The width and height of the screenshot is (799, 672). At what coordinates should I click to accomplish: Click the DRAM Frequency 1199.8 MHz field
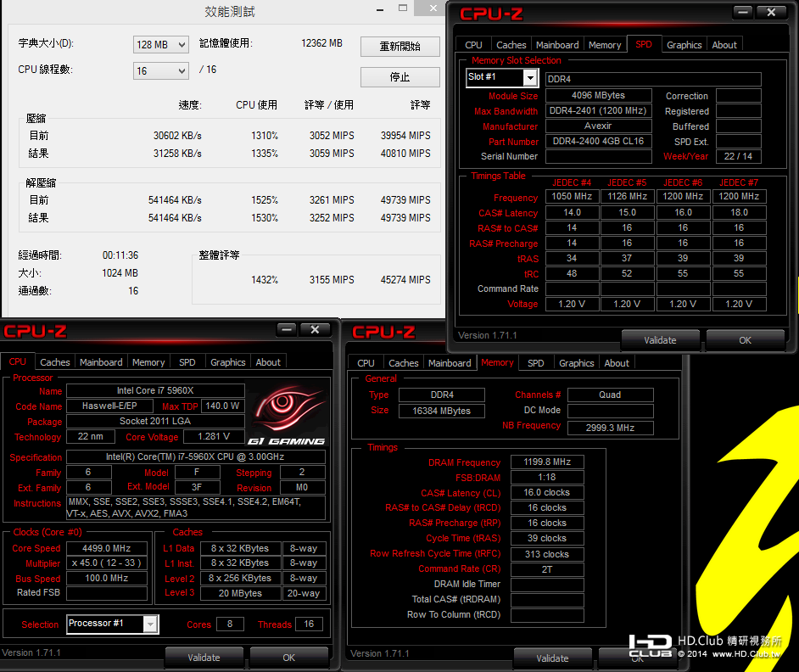pos(547,462)
